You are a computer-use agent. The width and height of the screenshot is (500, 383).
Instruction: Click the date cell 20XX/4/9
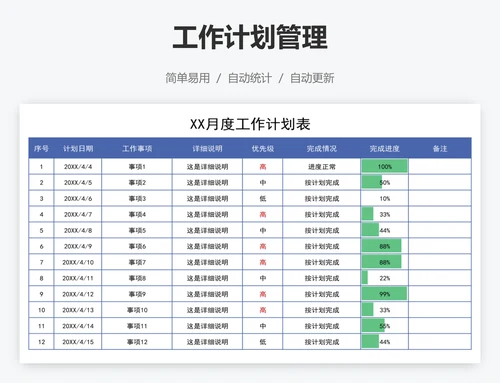coord(78,246)
